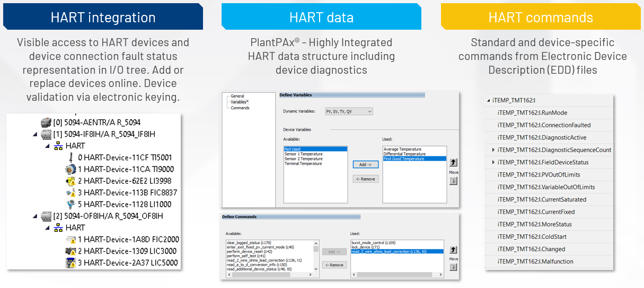The width and height of the screenshot is (644, 288).
Task: Collapse the [1] 5094-IF8IH/A module node
Action: (35, 134)
